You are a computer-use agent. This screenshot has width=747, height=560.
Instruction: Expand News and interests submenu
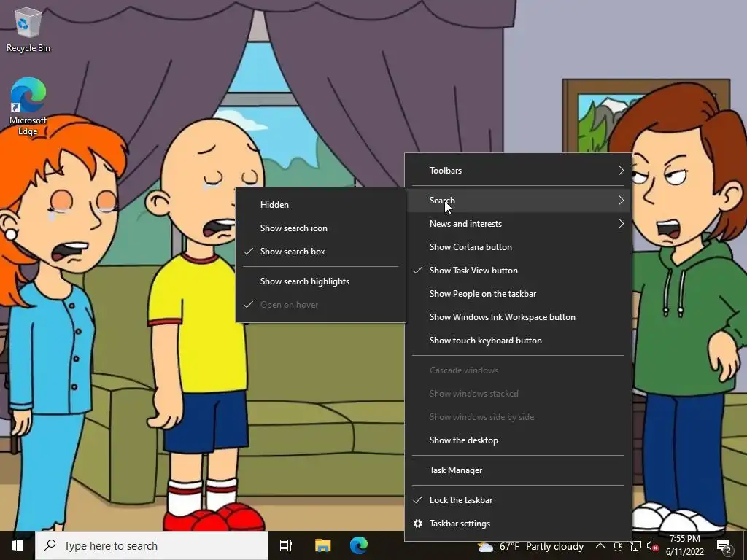[x=519, y=224]
